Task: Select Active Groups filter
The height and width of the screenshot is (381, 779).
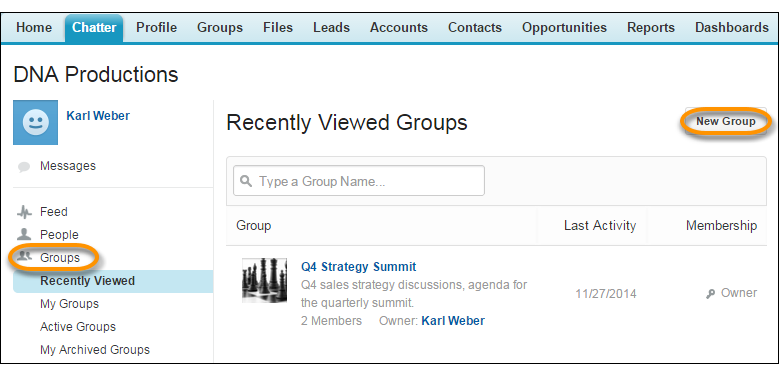Action: [x=78, y=327]
